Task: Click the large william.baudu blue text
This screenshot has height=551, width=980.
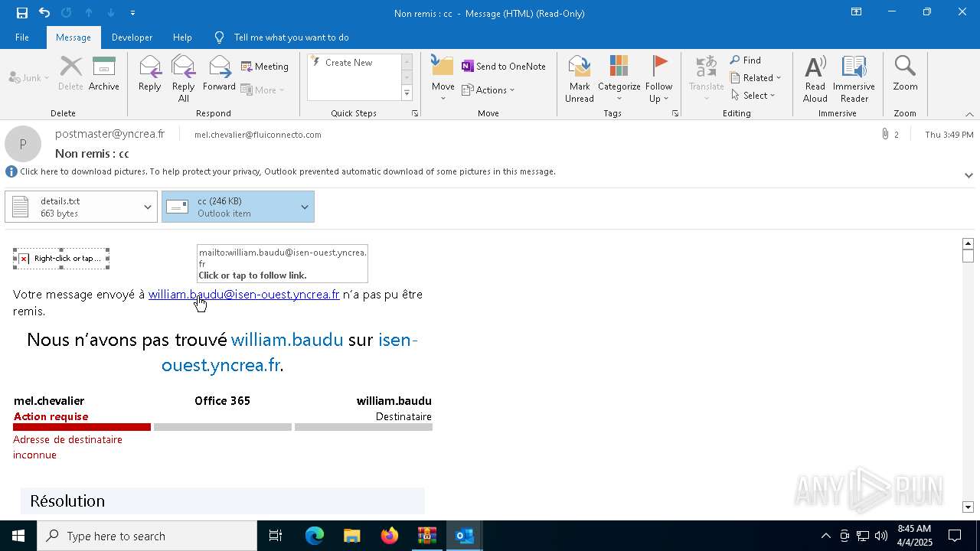Action: coord(287,340)
